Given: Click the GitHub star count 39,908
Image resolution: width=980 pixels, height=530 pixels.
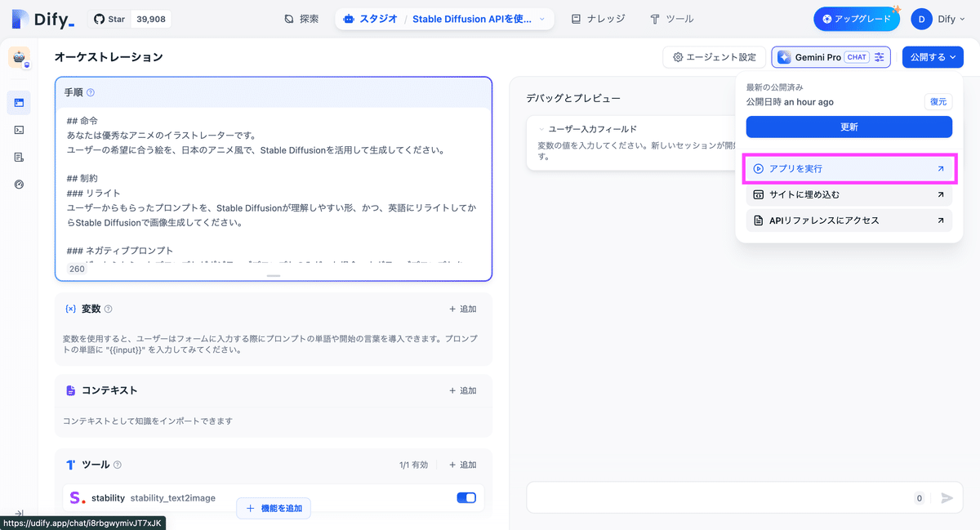Looking at the screenshot, I should 151,19.
